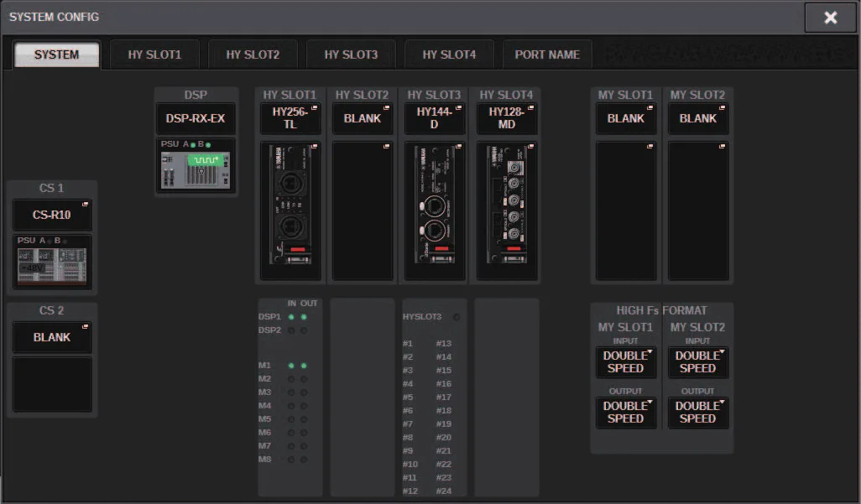Viewport: 861px width, 504px height.
Task: Click the M1 OUT indicator
Action: pyautogui.click(x=304, y=365)
